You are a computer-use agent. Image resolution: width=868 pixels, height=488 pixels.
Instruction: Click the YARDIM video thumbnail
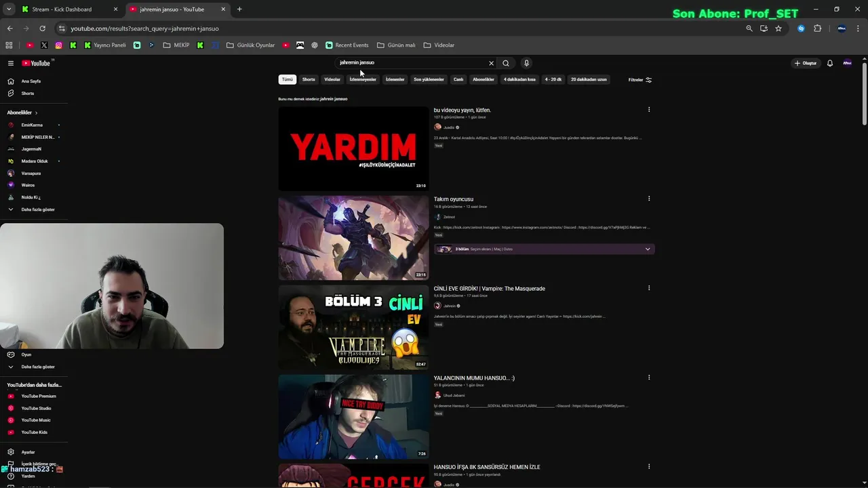click(353, 148)
